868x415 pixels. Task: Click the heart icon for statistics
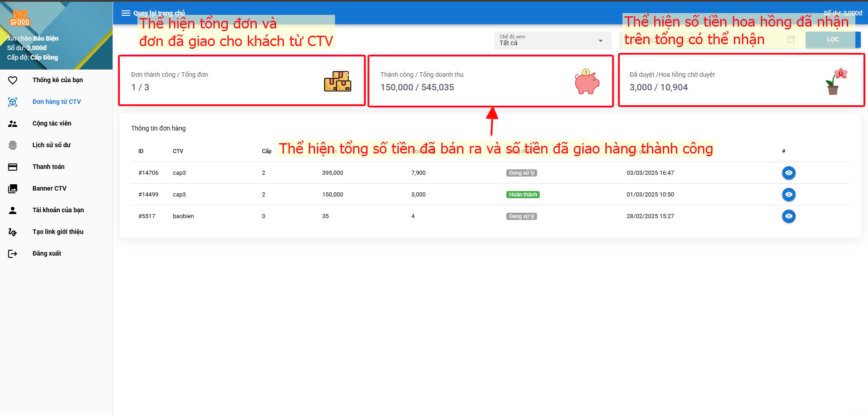click(x=13, y=80)
